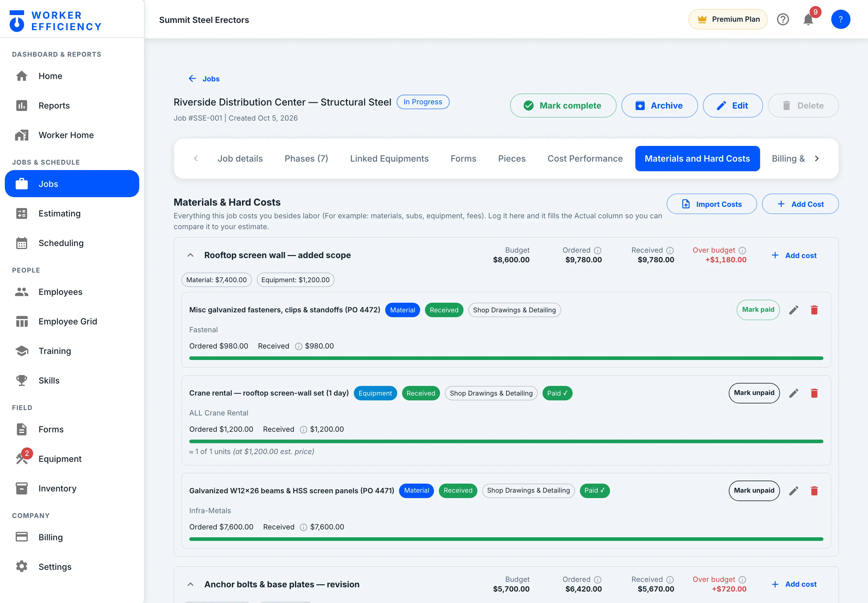
Task: Edit the Misc galvanized fasteners cost
Action: click(x=794, y=310)
